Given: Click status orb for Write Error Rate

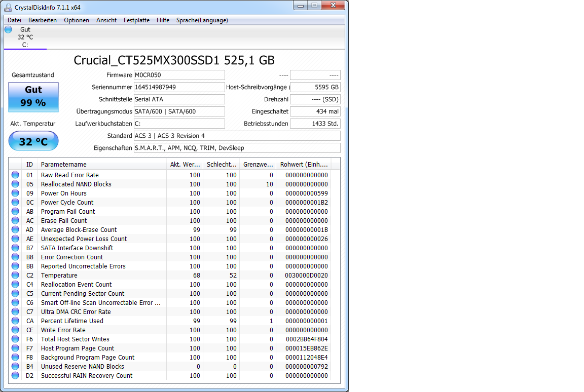Looking at the screenshot, I should point(15,330).
